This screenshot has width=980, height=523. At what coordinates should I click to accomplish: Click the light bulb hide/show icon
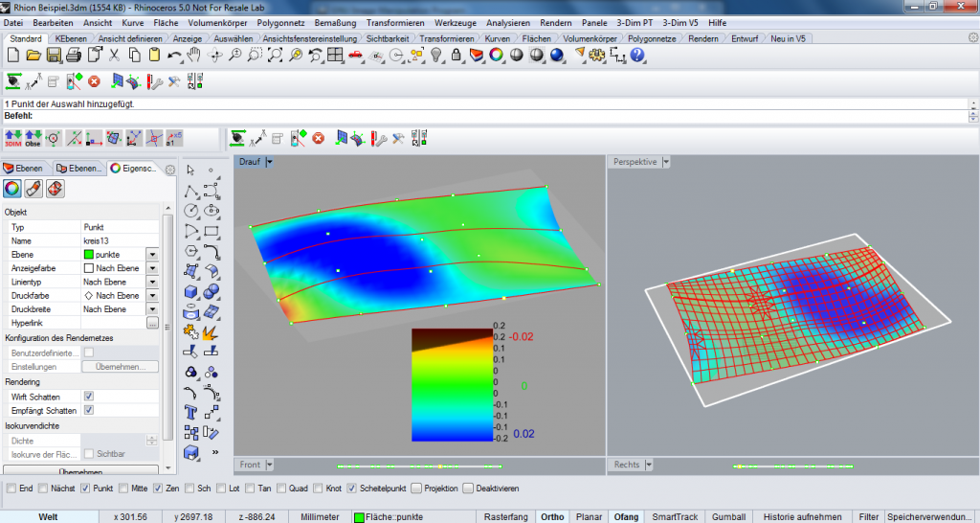[436, 56]
